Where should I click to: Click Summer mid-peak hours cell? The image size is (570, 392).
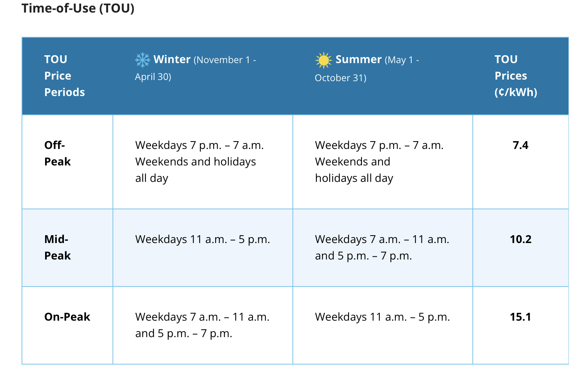point(382,247)
